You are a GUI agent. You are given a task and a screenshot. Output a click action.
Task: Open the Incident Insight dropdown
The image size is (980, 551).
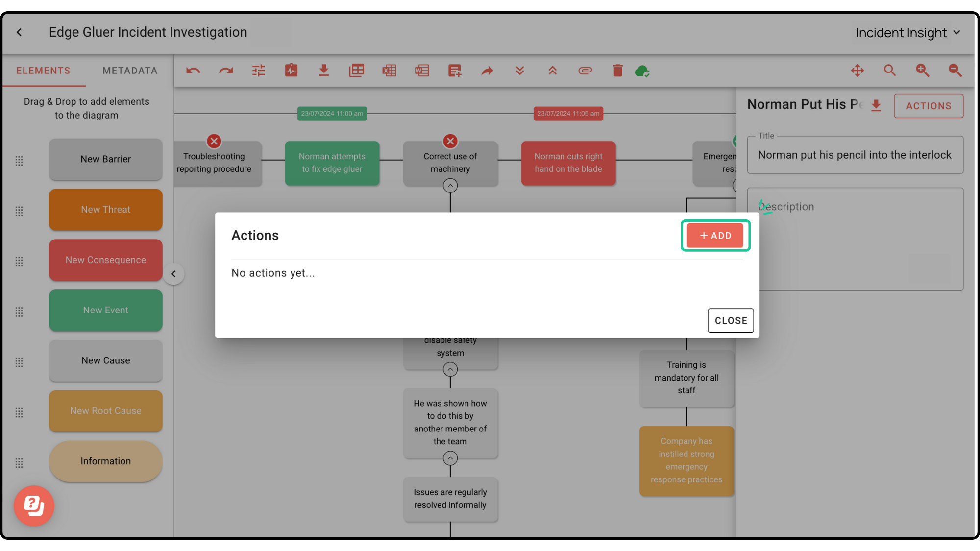click(x=907, y=32)
